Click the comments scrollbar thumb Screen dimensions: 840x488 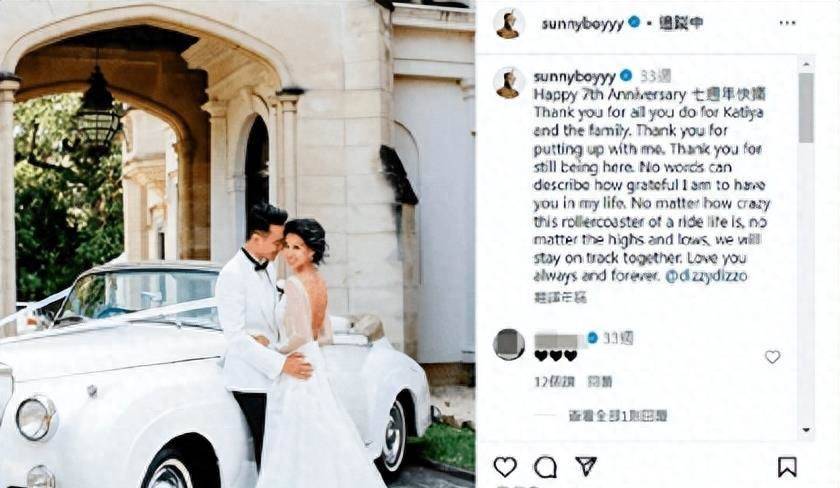(806, 108)
